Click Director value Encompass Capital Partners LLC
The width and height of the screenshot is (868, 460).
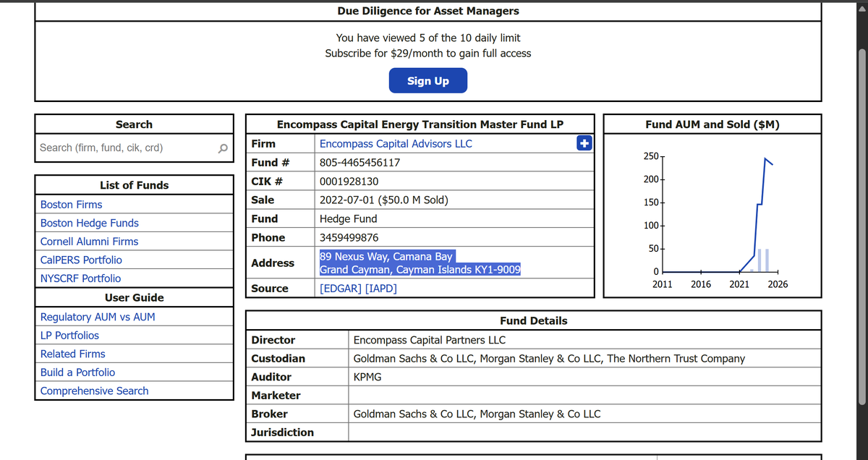(x=429, y=340)
